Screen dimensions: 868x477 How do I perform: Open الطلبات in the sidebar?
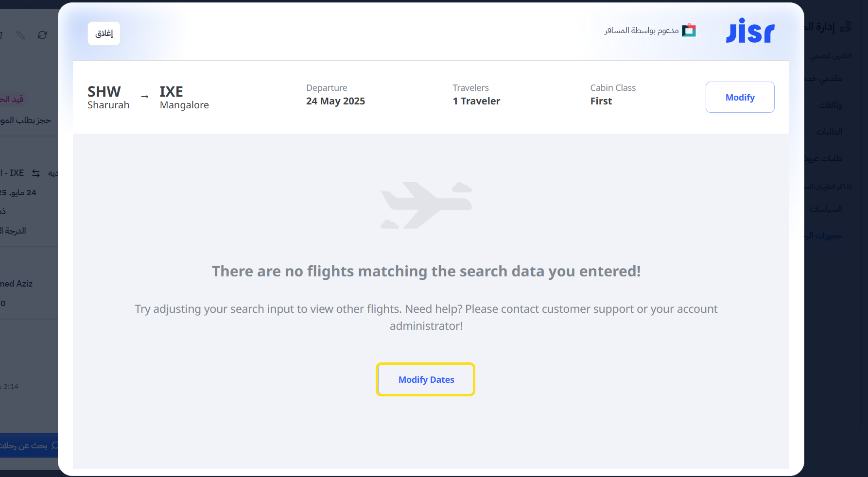[x=830, y=131]
